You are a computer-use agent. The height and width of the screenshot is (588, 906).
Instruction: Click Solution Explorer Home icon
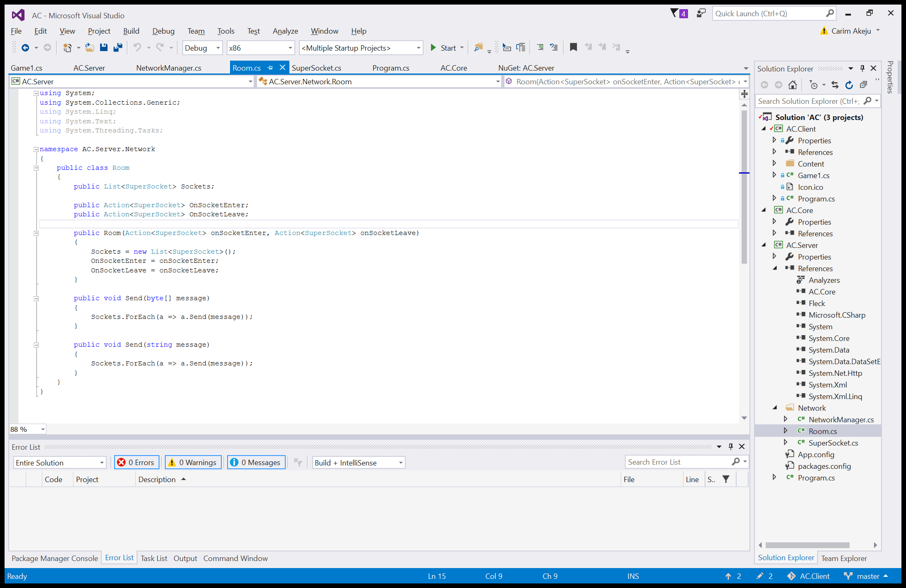[x=793, y=85]
